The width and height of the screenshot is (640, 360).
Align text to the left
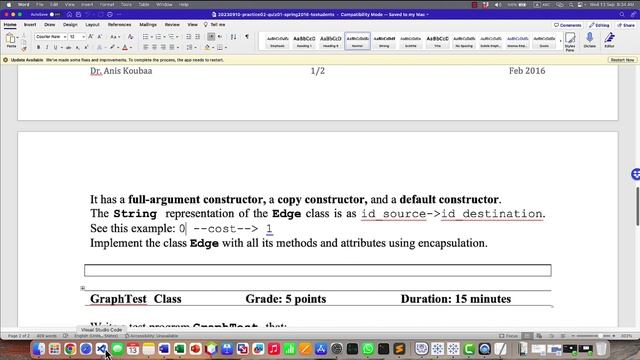coord(146,48)
